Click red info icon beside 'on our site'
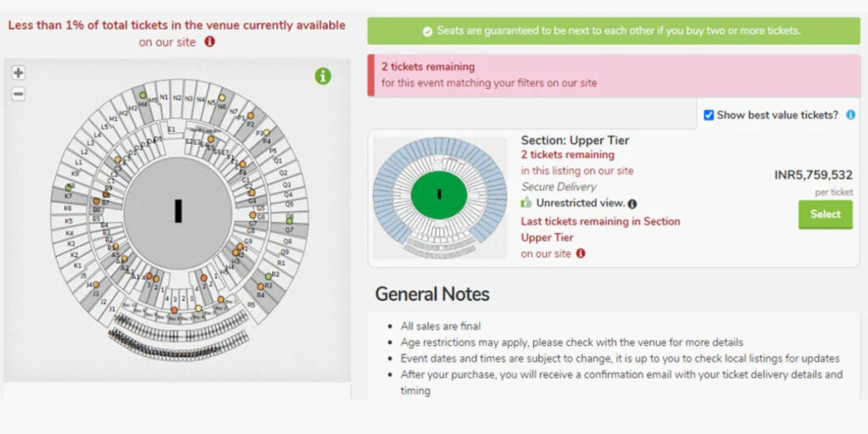Image resolution: width=868 pixels, height=434 pixels. [209, 42]
